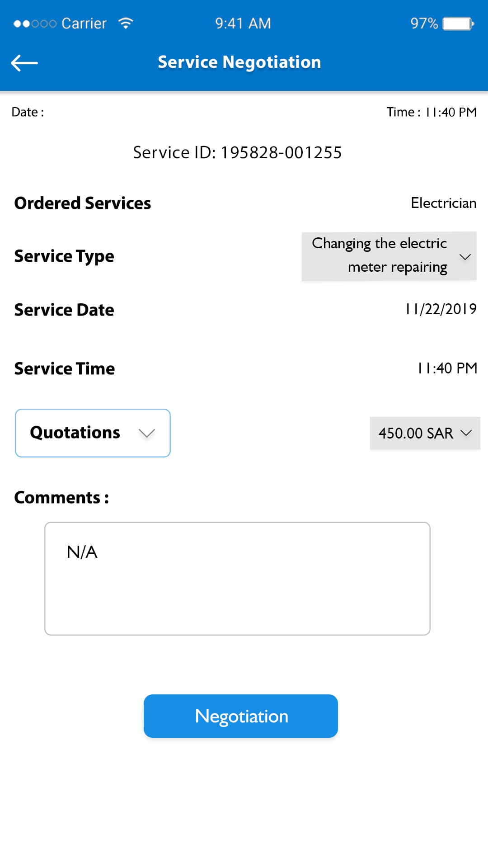Click inside the Comments text box
Viewport: 488px width, 868px height.
(x=237, y=578)
